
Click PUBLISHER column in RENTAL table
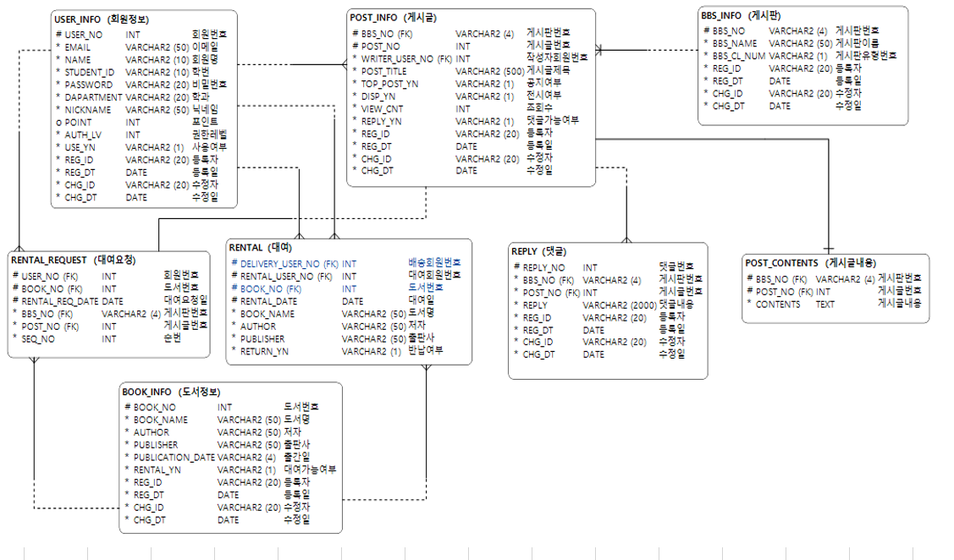(262, 338)
